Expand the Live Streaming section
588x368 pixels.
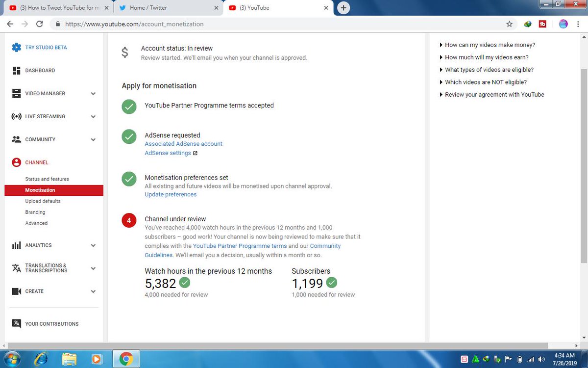click(93, 117)
